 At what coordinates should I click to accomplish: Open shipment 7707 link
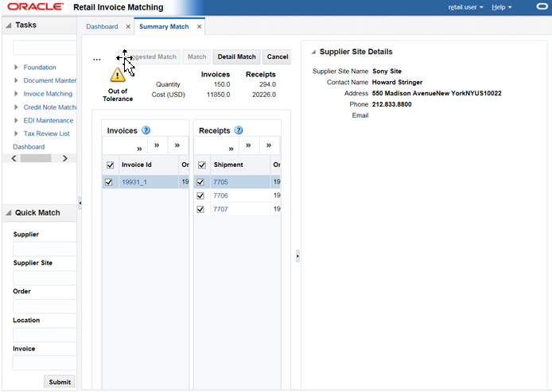tap(220, 209)
